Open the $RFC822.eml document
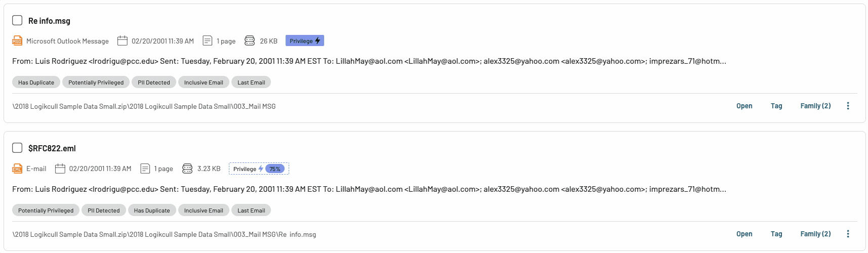Screen dimensions: 868x253 pyautogui.click(x=745, y=234)
